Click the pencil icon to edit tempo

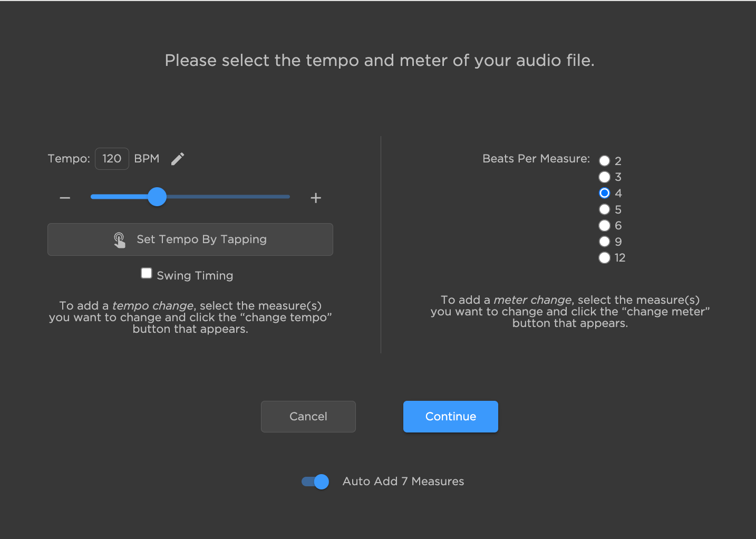coord(177,158)
